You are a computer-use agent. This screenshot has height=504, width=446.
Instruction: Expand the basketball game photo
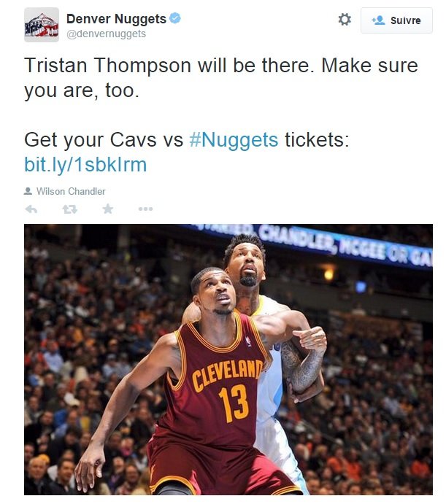click(228, 360)
